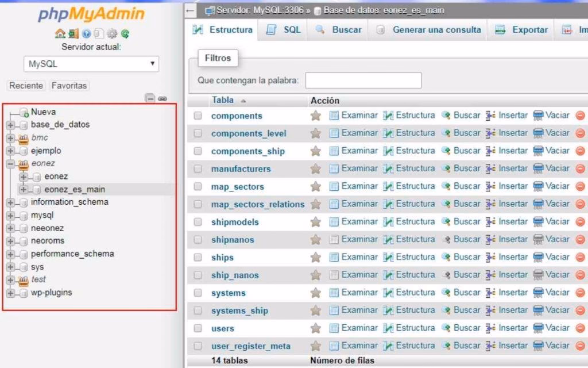Check the components table checkbox
This screenshot has width=588, height=368.
pos(198,116)
